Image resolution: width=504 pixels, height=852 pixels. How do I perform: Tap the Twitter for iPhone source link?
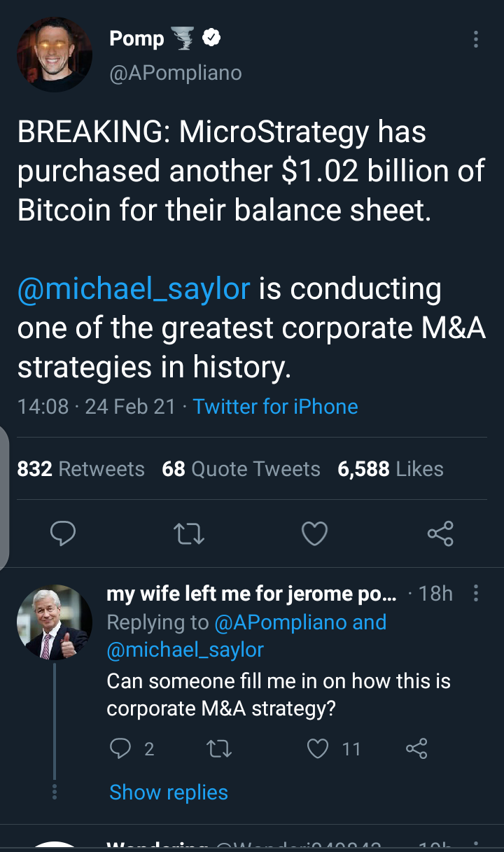click(x=275, y=407)
